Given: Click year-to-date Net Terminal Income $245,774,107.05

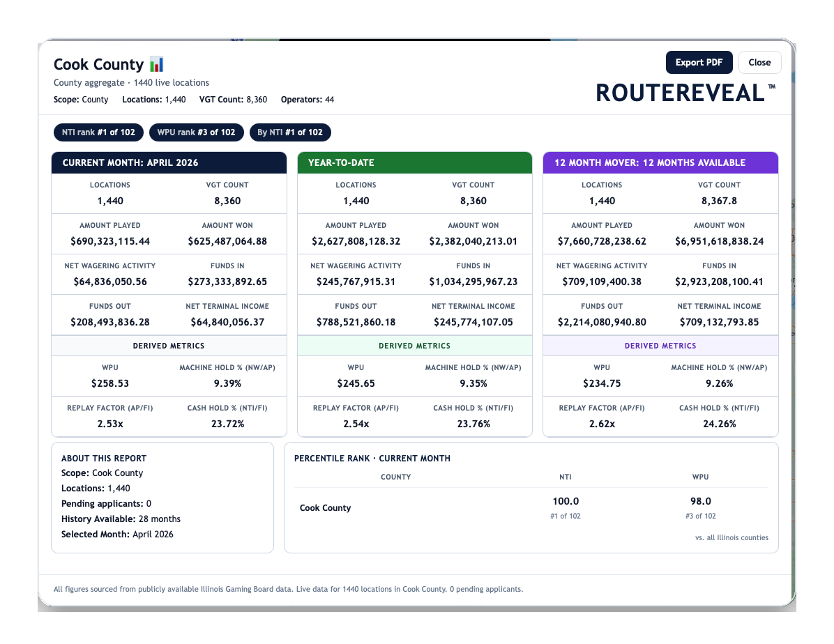Looking at the screenshot, I should click(x=473, y=322).
